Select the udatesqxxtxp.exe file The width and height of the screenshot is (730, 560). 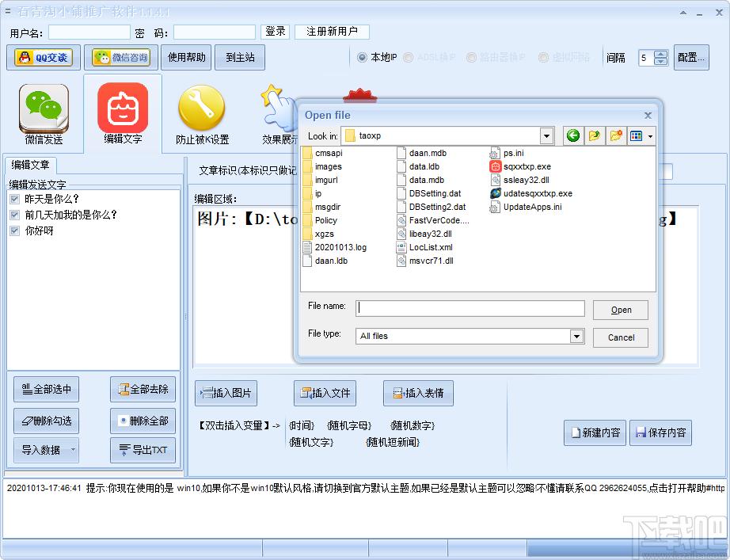click(531, 194)
